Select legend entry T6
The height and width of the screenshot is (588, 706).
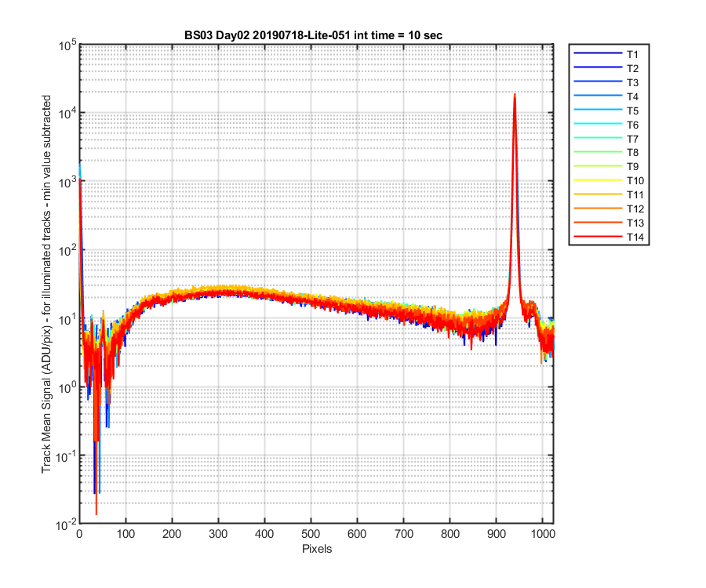coord(609,125)
